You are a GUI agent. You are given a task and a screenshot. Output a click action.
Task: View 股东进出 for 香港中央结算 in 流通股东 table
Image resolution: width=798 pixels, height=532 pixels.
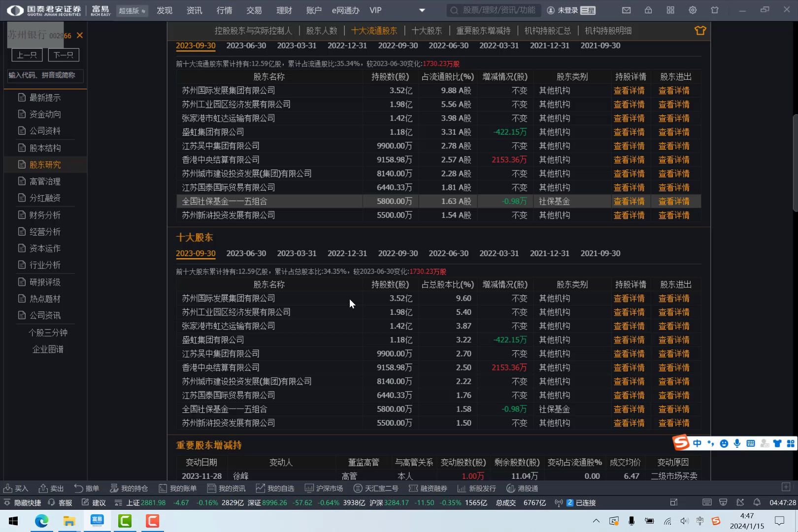(674, 160)
